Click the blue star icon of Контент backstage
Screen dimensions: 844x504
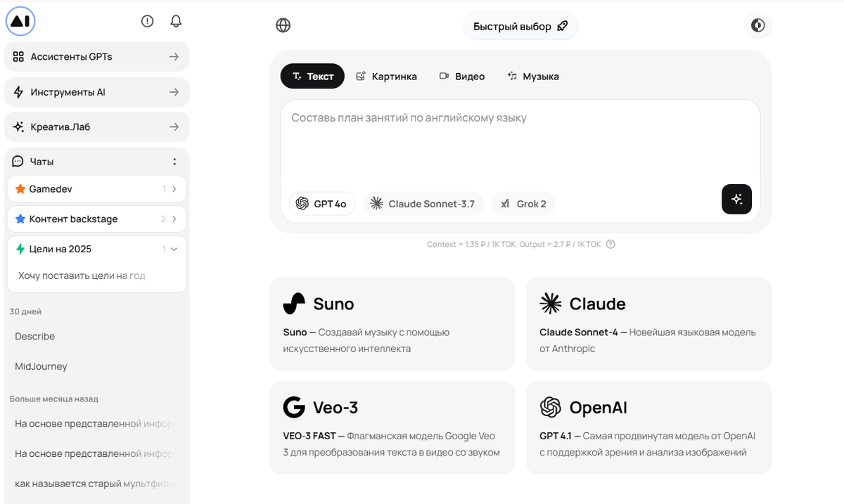(x=20, y=219)
